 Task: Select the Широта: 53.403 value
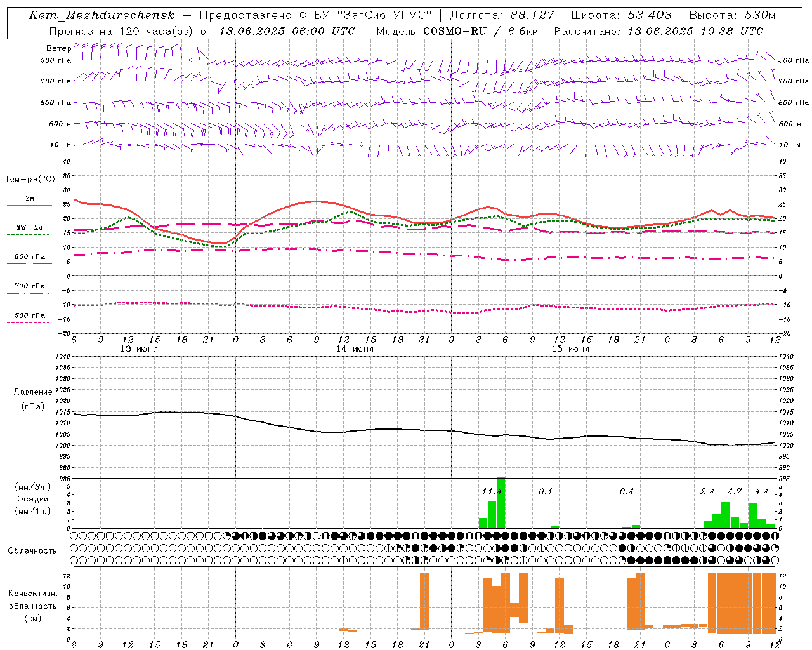(x=622, y=15)
